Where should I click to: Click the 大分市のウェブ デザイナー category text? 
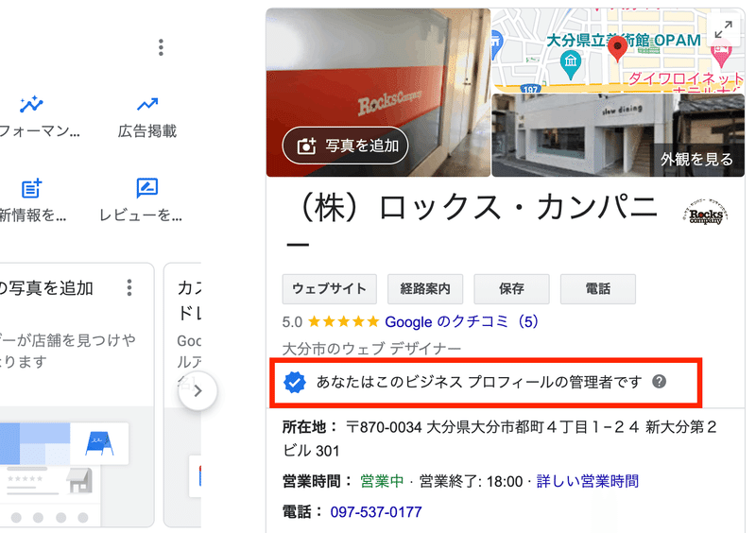coord(371,348)
